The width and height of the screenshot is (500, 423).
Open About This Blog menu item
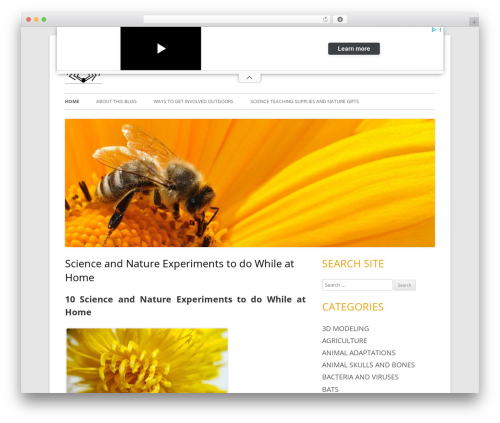116,101
